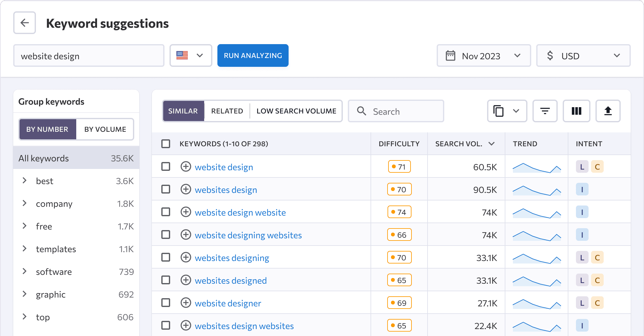Select the By Volume grouping tab

click(x=105, y=129)
